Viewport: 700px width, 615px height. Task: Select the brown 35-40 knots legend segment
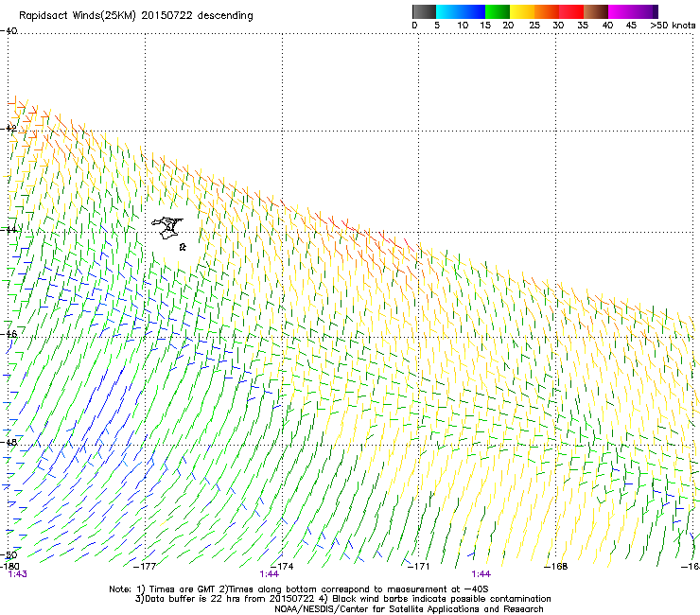point(596,11)
